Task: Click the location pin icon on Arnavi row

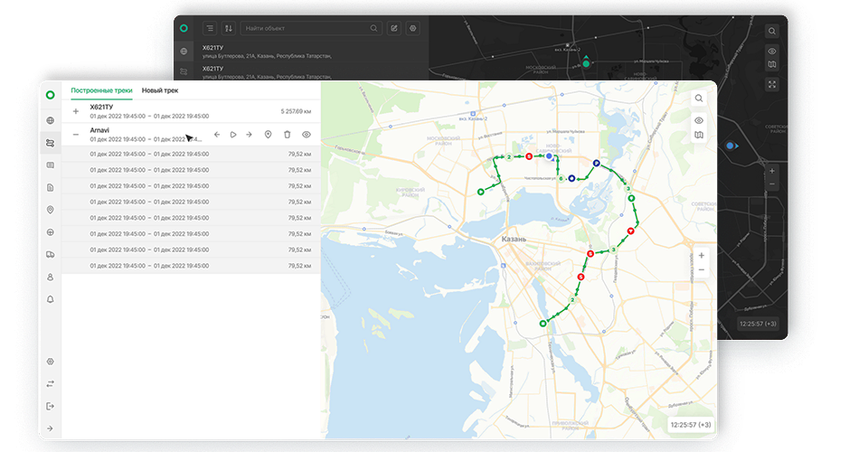Action: click(268, 135)
